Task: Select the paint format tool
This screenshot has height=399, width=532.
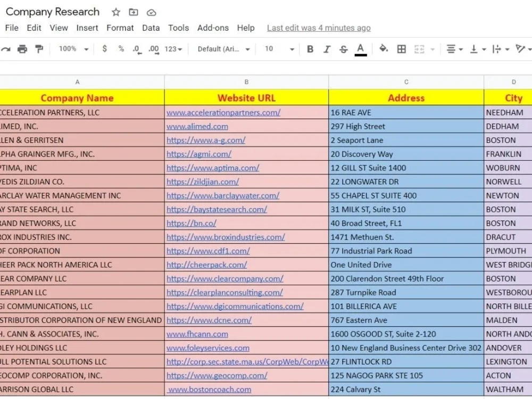Action: (x=39, y=49)
